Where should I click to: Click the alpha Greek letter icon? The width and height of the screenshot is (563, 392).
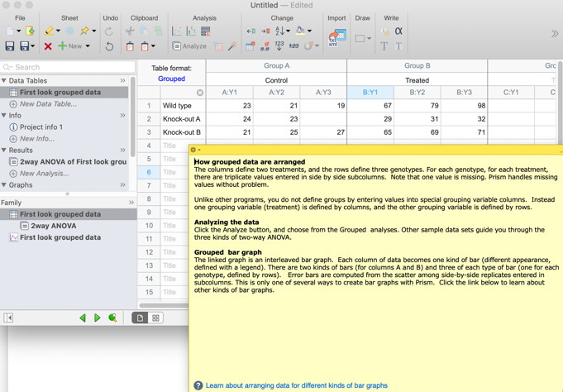[x=398, y=31]
